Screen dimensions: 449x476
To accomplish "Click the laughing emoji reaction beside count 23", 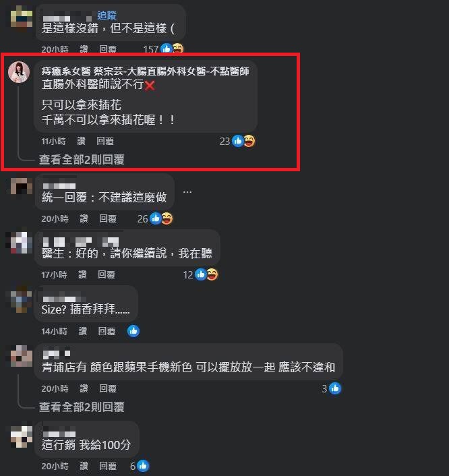I will point(249,141).
